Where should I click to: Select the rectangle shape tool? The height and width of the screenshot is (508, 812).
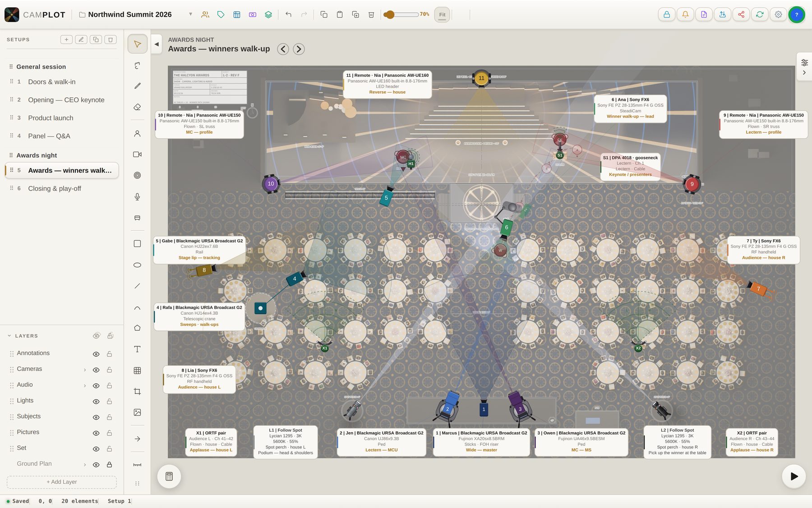click(x=138, y=244)
